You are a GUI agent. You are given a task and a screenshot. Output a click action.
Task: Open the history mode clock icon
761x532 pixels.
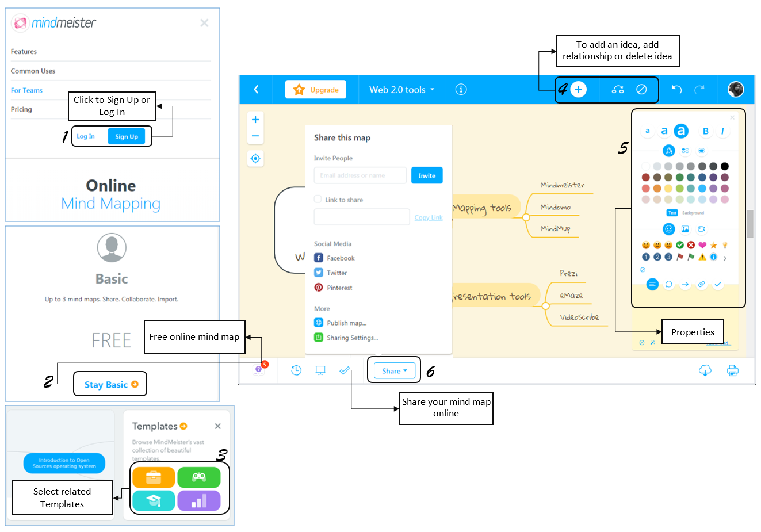[x=296, y=370]
